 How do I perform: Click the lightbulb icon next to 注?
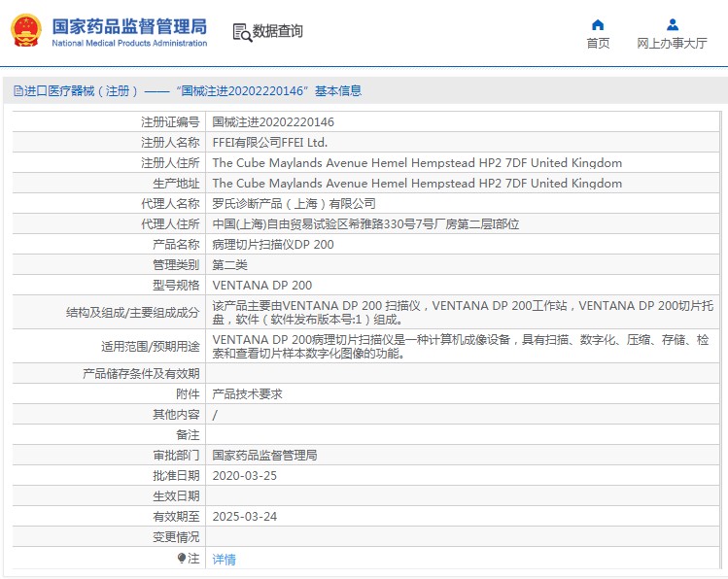click(x=182, y=559)
